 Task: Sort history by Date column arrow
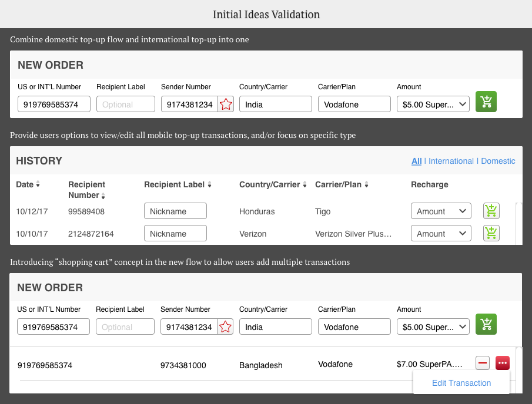click(38, 185)
